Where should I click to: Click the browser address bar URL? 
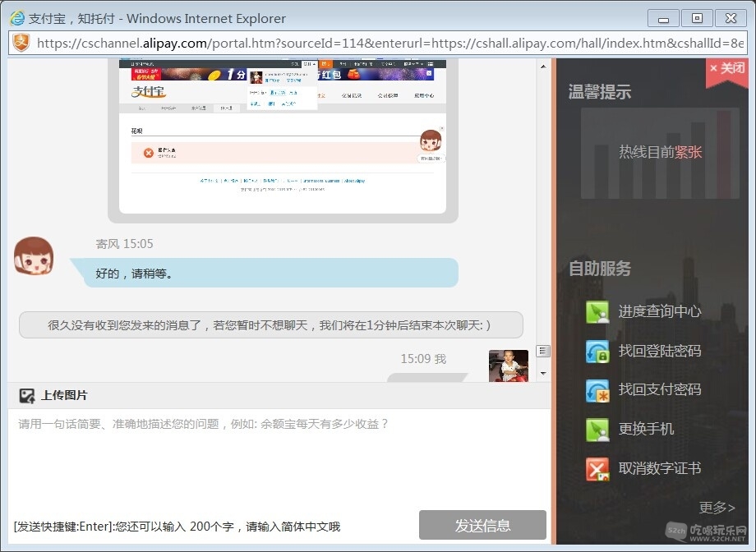(390, 44)
